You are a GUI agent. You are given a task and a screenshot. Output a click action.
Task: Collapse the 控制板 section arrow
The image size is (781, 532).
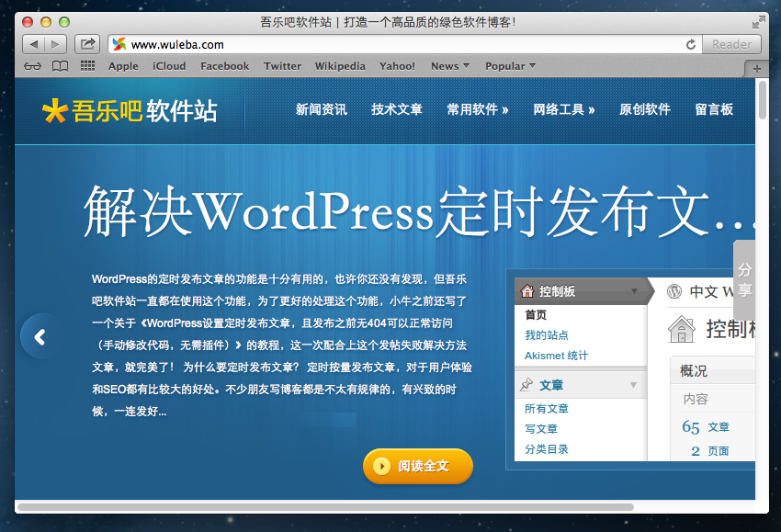click(x=634, y=291)
